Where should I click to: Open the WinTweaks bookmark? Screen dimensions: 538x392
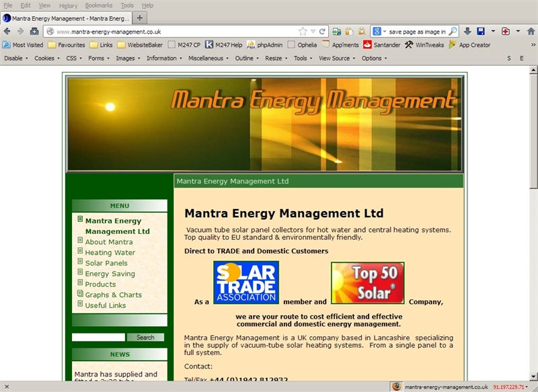pos(420,45)
